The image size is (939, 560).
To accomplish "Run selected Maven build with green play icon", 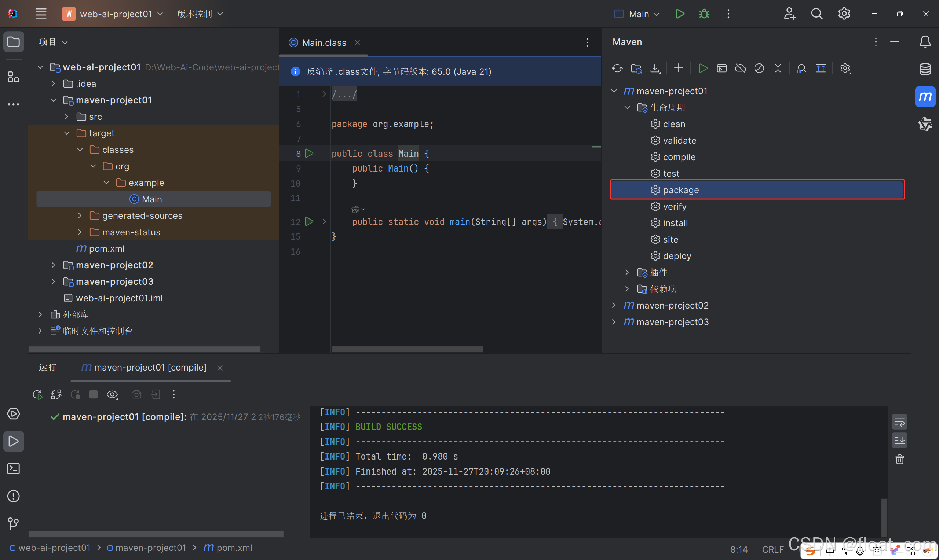I will pos(703,68).
